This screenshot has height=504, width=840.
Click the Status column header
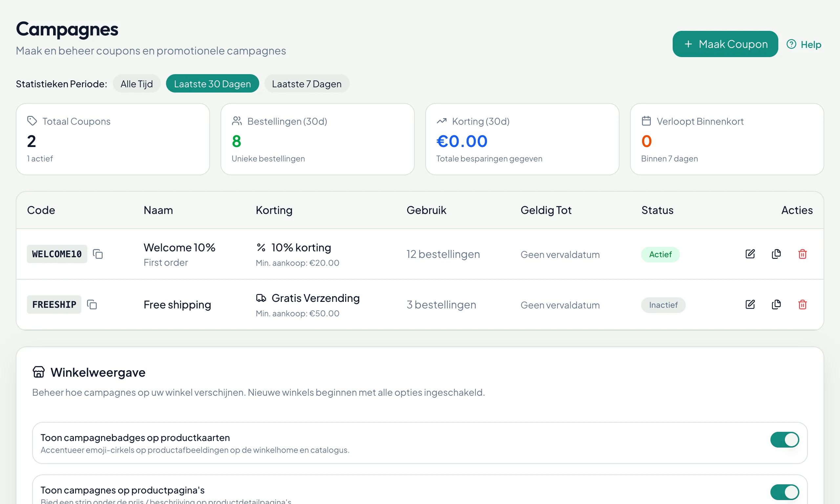[x=657, y=210]
